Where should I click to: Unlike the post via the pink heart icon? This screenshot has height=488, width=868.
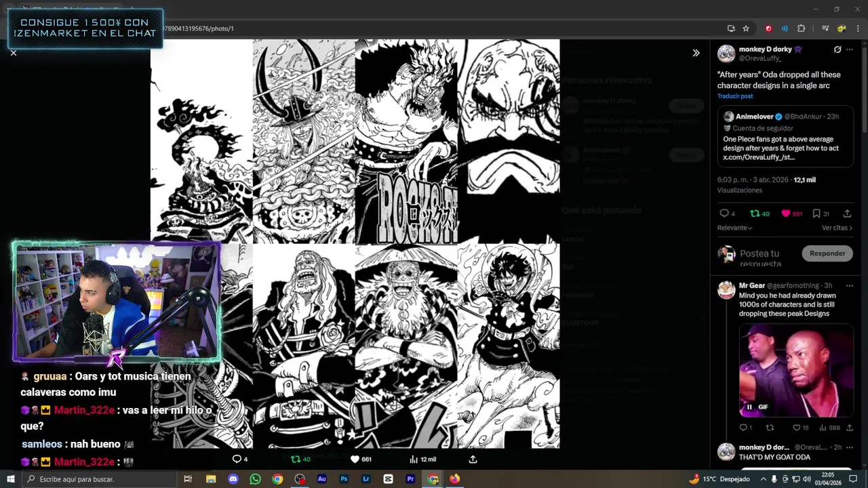pos(786,213)
